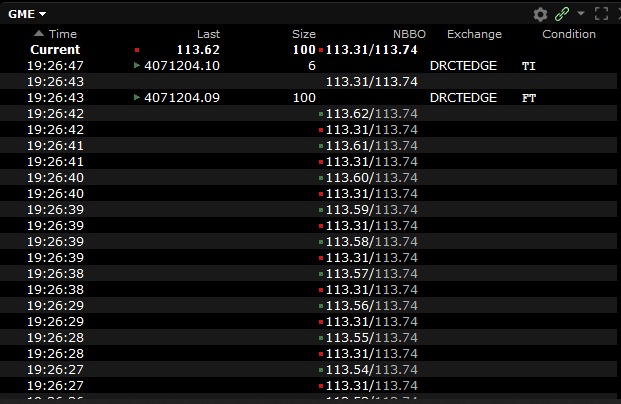Click the Exchange column header
Viewport: 621px width, 404px height.
[x=474, y=34]
